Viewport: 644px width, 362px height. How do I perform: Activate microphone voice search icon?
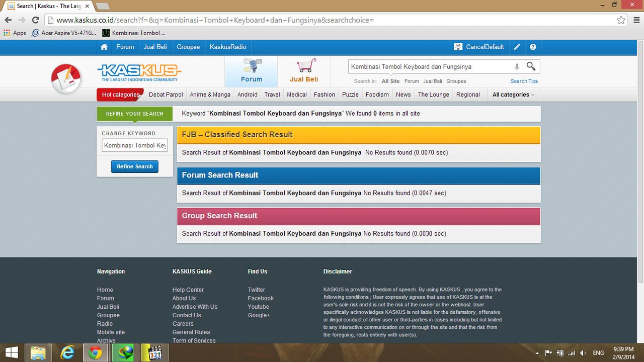pos(517,66)
